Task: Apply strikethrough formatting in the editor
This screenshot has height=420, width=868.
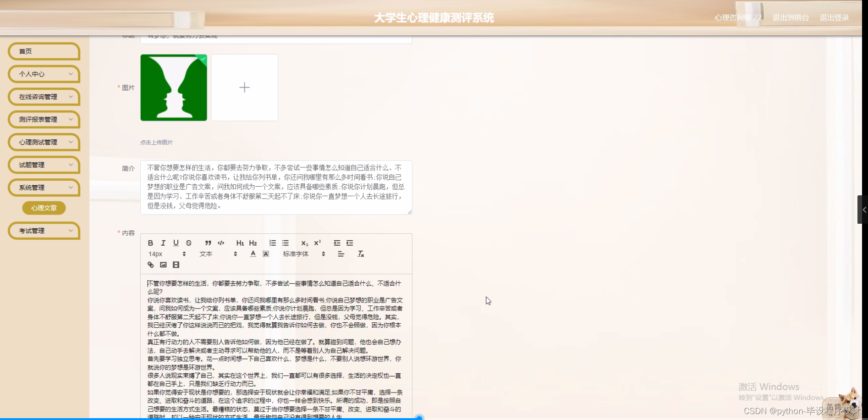Action: tap(189, 243)
